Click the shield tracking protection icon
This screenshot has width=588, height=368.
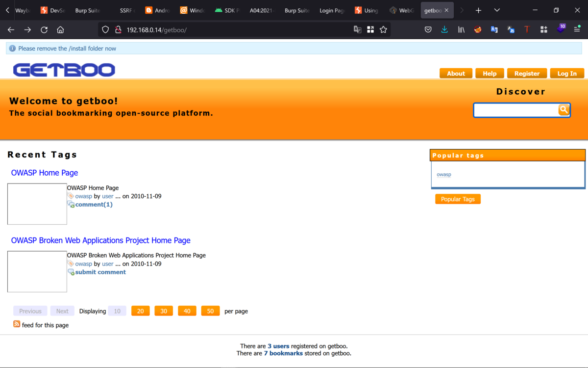pos(105,30)
